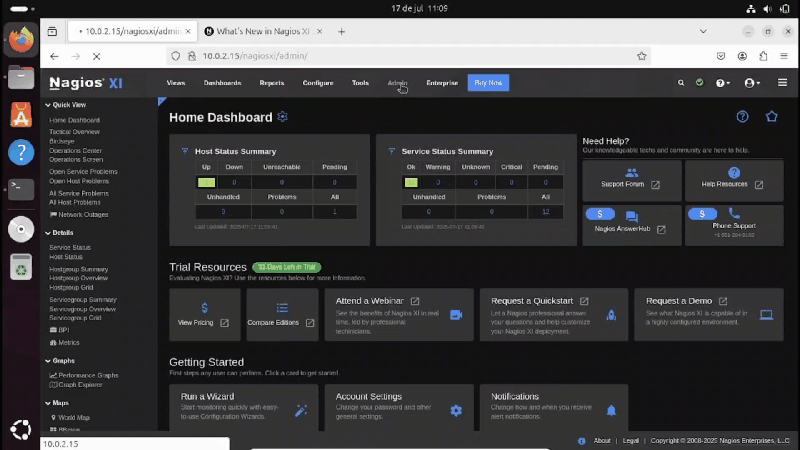Open the Configure menu
This screenshot has height=450, width=800.
[x=318, y=83]
